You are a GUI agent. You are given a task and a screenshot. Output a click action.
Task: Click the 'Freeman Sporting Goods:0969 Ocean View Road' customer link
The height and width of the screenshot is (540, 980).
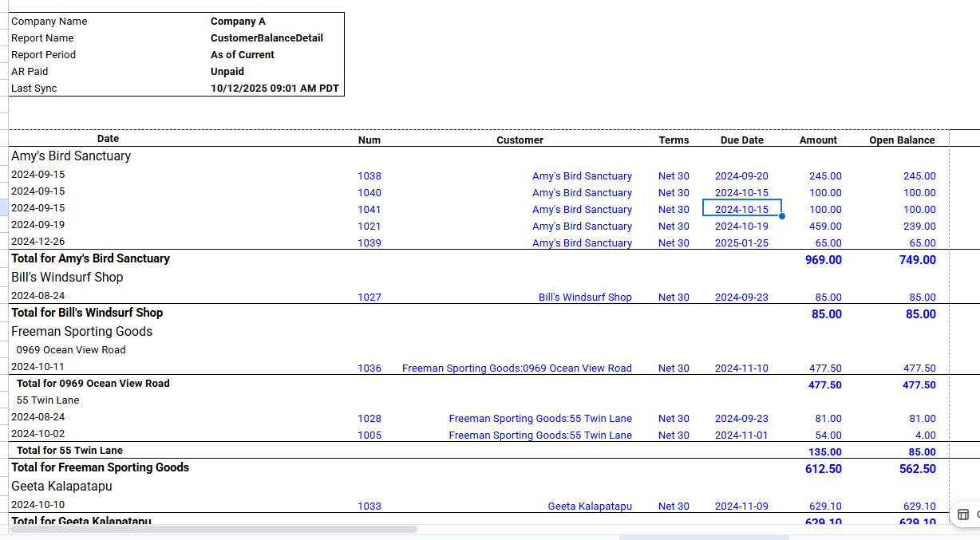coord(517,369)
